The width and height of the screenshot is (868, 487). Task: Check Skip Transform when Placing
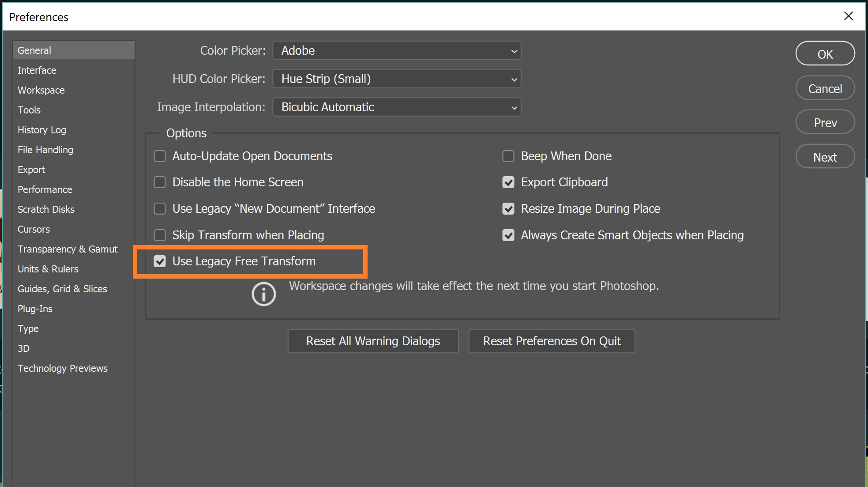click(x=160, y=235)
